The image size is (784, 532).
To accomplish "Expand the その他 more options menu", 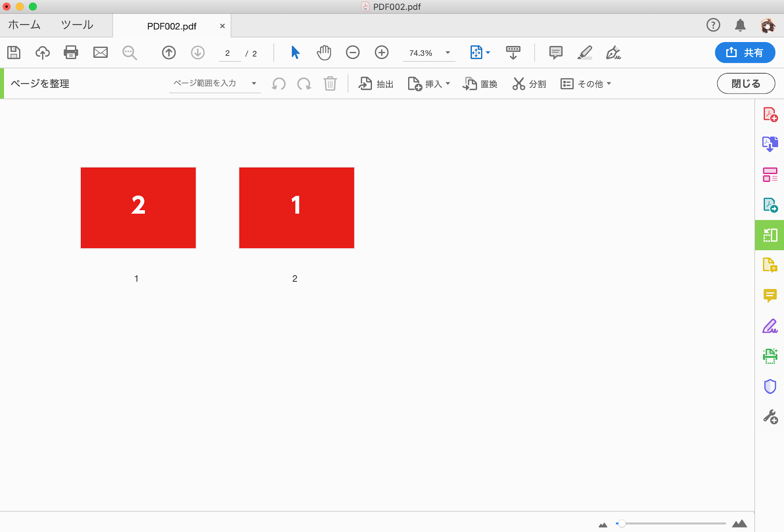I will pos(586,84).
